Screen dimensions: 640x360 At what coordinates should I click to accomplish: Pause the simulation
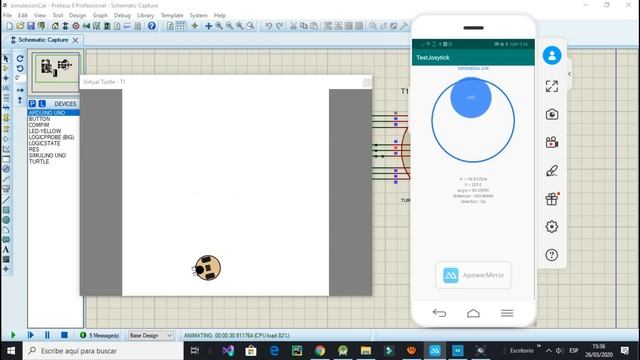47,335
